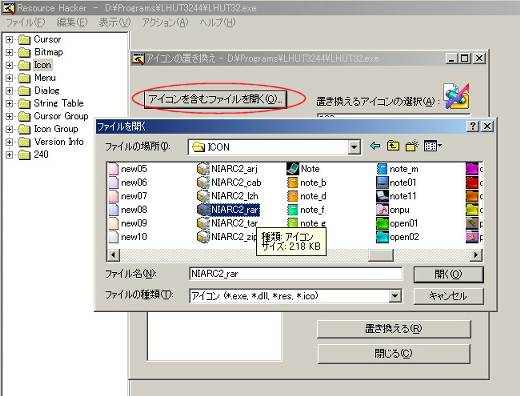
Task: Open the file type filter dropdown
Action: tap(395, 296)
